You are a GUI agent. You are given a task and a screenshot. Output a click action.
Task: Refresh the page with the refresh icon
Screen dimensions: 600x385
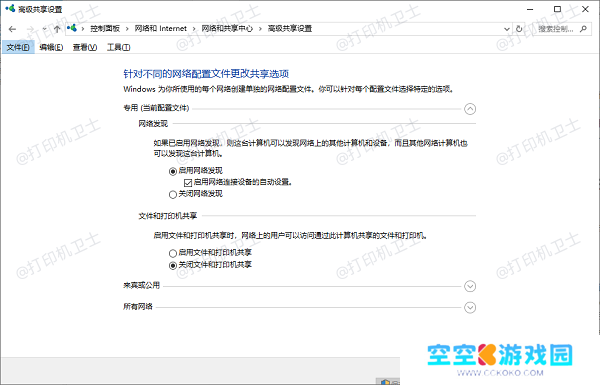[519, 29]
